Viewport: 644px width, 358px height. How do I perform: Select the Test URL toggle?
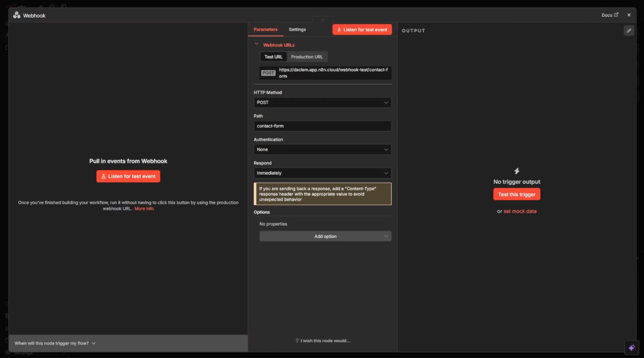(273, 57)
